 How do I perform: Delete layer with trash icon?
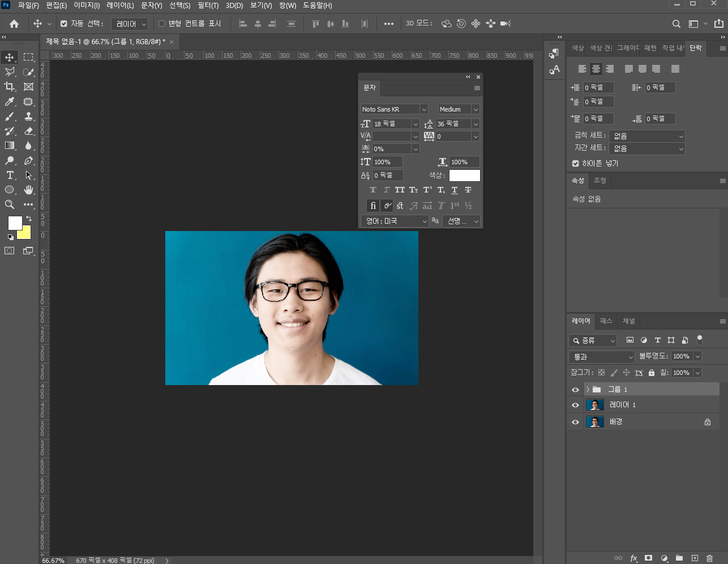click(709, 558)
